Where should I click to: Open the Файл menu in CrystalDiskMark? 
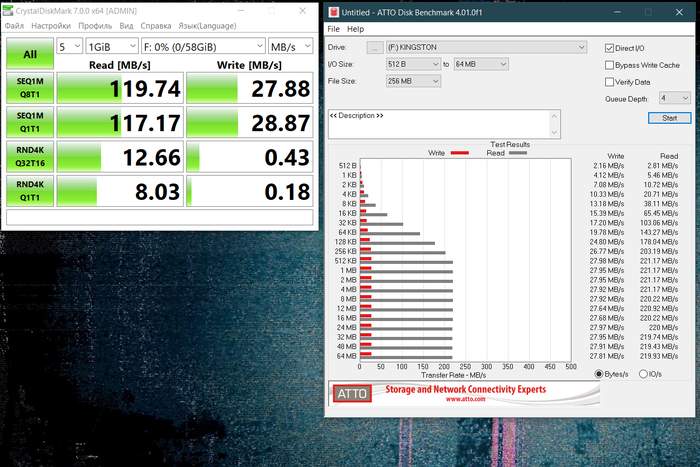click(14, 26)
